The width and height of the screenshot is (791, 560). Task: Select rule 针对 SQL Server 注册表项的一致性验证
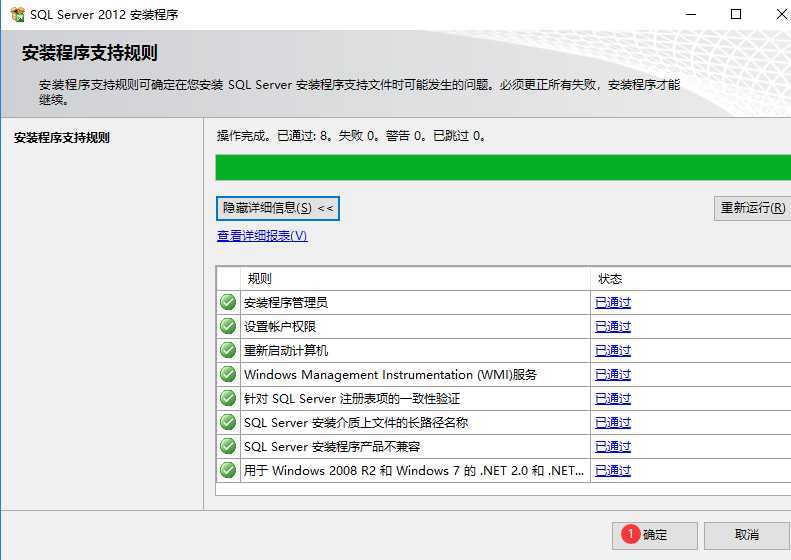click(x=352, y=399)
